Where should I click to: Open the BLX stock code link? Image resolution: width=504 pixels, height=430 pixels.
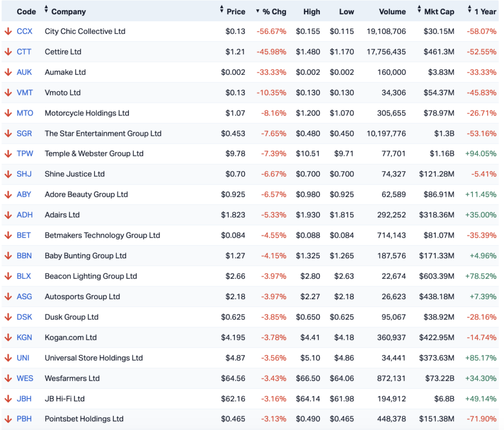point(24,276)
